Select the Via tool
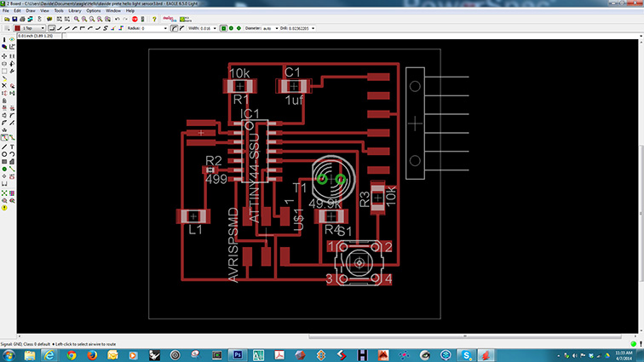The image size is (644, 362). pyautogui.click(x=4, y=169)
